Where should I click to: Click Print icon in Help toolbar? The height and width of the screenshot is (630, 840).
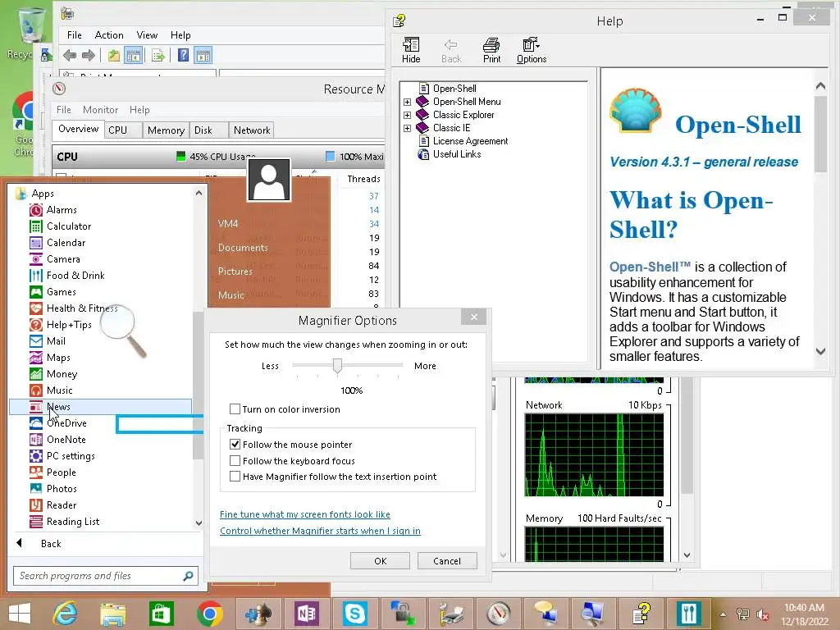[491, 50]
